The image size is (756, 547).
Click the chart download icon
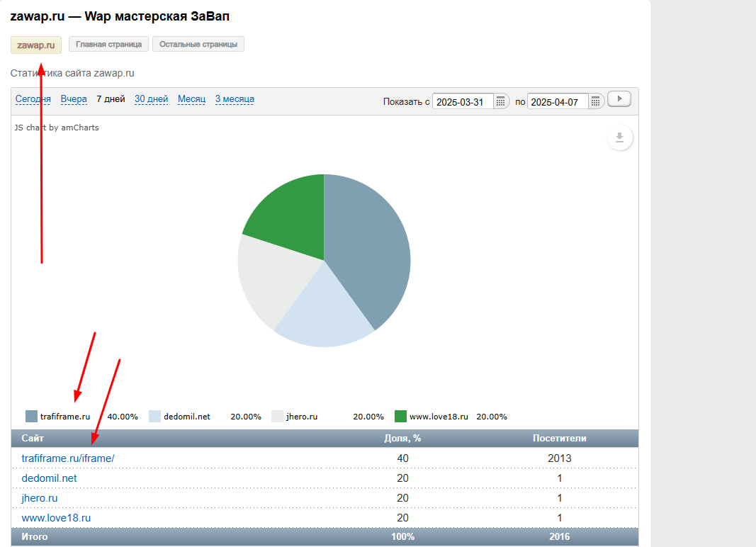(x=619, y=137)
